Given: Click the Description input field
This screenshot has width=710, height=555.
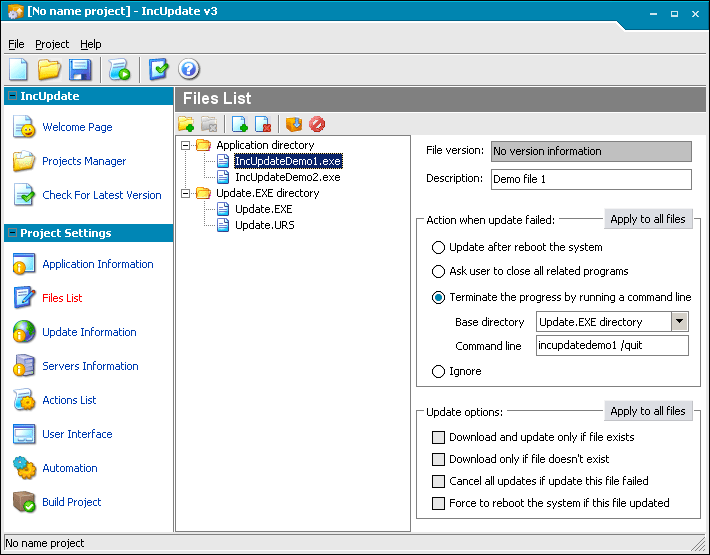Looking at the screenshot, I should click(x=591, y=179).
